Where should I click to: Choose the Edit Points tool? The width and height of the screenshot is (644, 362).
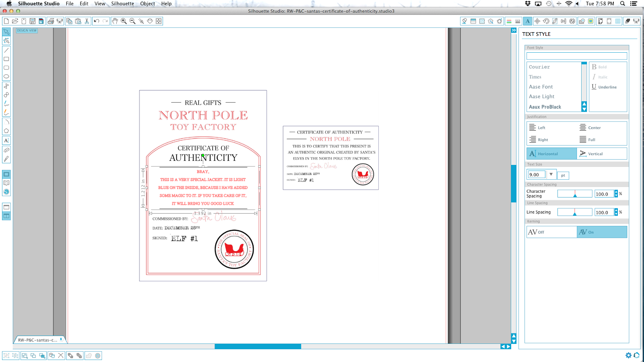click(x=6, y=41)
